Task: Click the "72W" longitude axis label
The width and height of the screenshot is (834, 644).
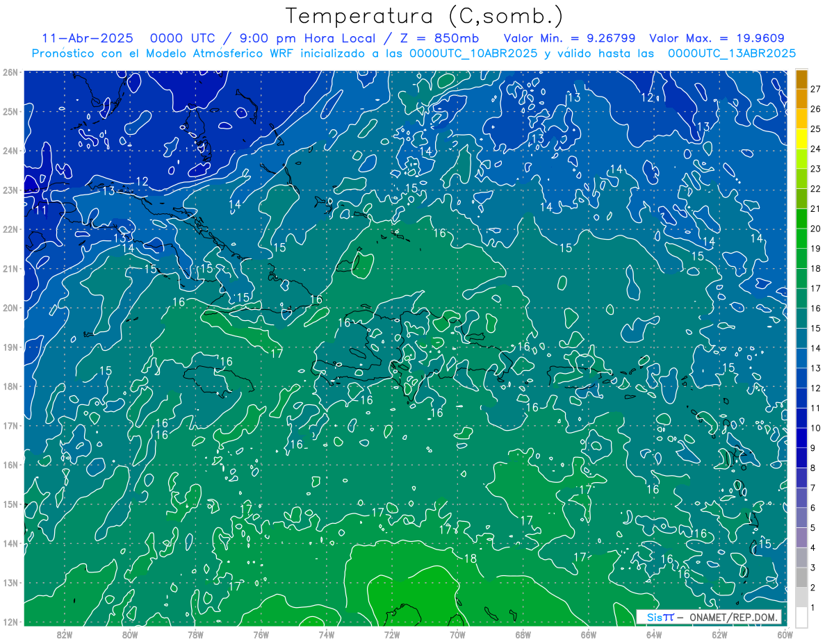Action: 392,634
